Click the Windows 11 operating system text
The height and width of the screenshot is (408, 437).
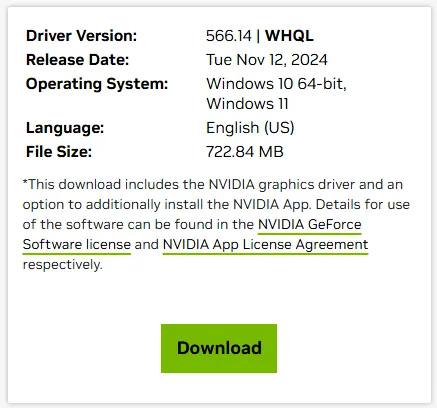247,104
